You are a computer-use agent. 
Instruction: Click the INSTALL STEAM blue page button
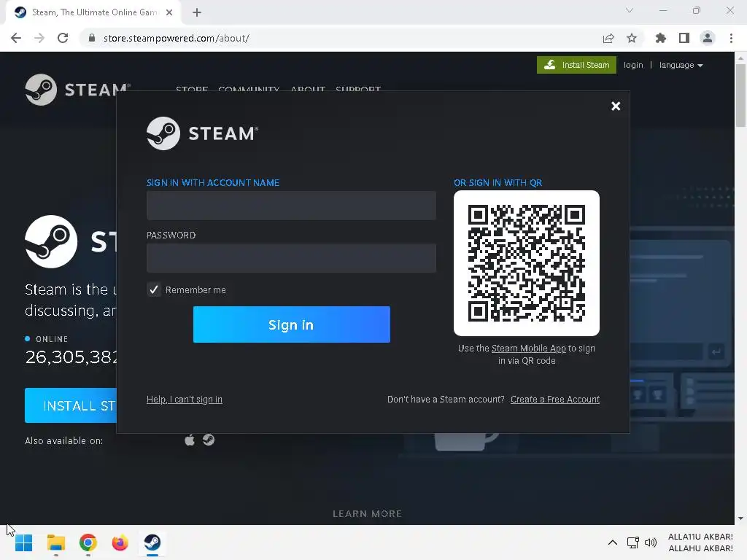(x=71, y=405)
